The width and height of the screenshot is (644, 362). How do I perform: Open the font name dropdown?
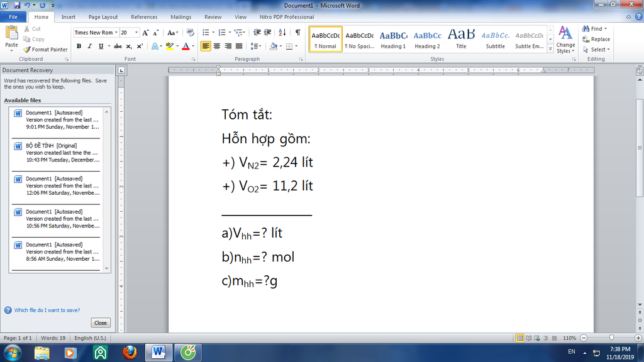[116, 33]
